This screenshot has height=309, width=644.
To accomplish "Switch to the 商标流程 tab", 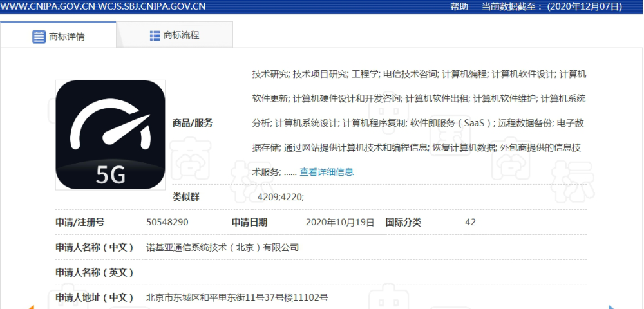I will [175, 35].
